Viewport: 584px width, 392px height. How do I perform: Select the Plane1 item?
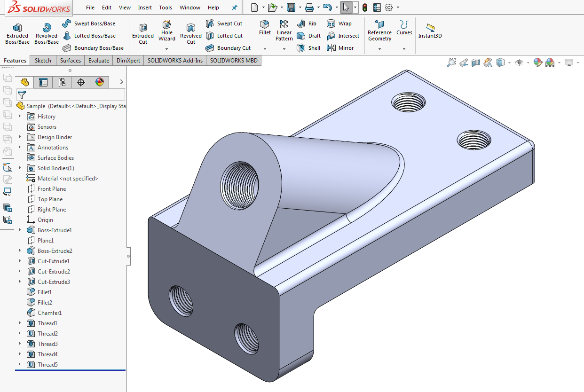[x=40, y=241]
